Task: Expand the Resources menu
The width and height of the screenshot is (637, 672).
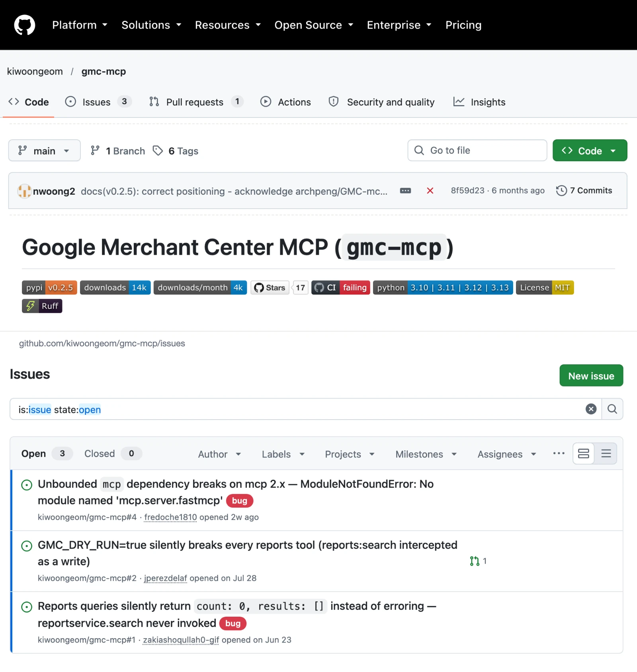Action: coord(228,25)
